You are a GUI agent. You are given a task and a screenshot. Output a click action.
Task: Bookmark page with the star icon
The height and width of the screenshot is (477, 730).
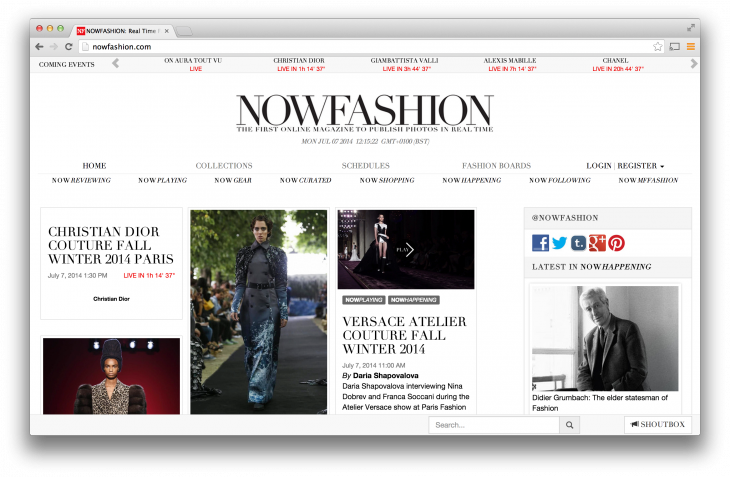[658, 47]
